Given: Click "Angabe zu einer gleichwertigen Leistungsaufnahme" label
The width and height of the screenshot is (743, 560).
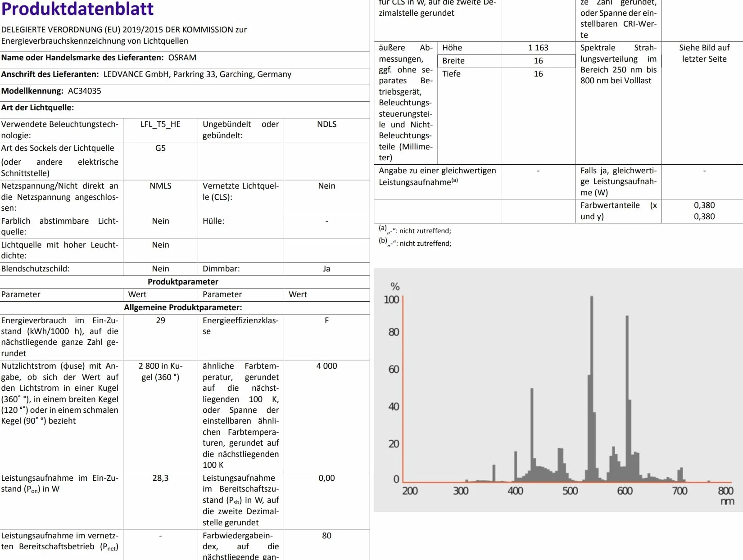Looking at the screenshot, I should tap(437, 176).
